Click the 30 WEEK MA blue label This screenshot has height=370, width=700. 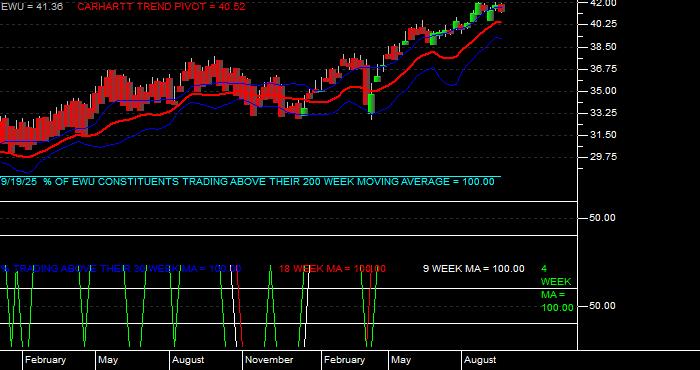[x=121, y=269]
